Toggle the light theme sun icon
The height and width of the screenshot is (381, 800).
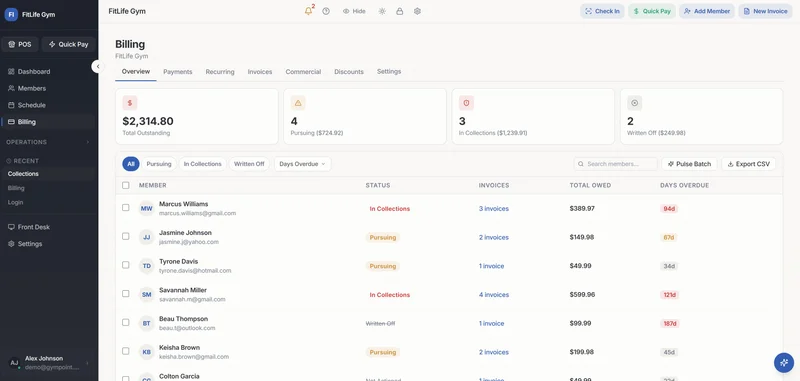tap(382, 11)
